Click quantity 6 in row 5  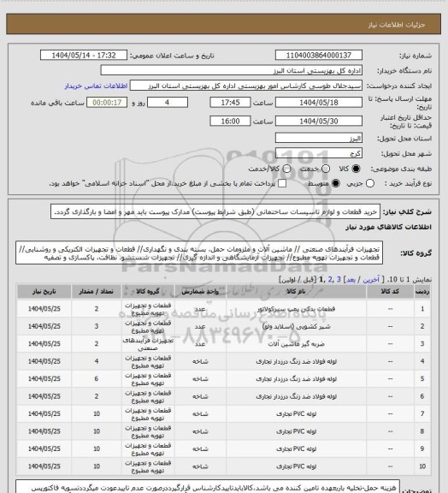click(97, 379)
